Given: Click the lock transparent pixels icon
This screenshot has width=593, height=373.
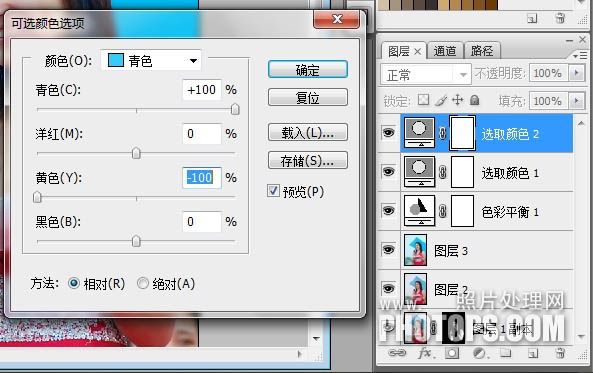Looking at the screenshot, I should (x=424, y=100).
